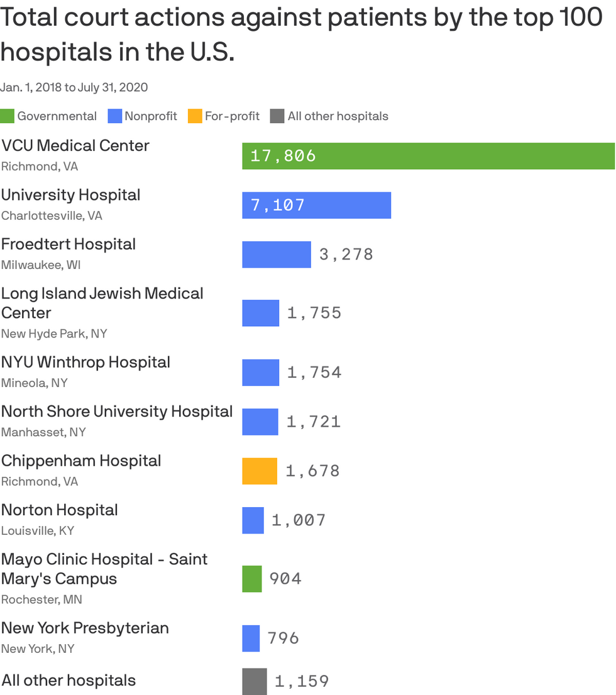Image resolution: width=616 pixels, height=695 pixels.
Task: Select the gray All other hospitals bar
Action: pos(255,682)
